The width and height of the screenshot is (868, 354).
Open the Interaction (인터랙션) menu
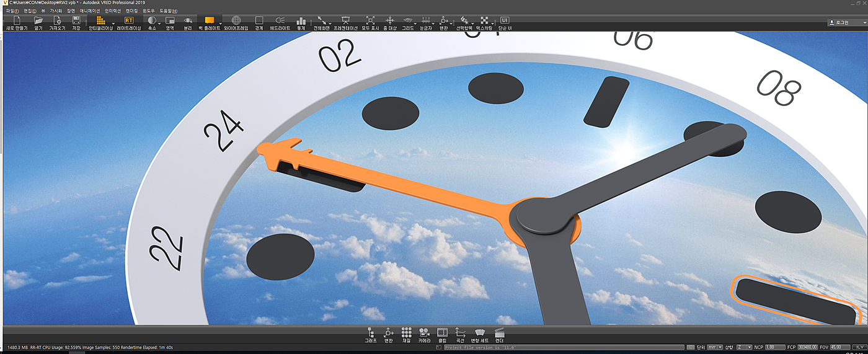tap(112, 11)
